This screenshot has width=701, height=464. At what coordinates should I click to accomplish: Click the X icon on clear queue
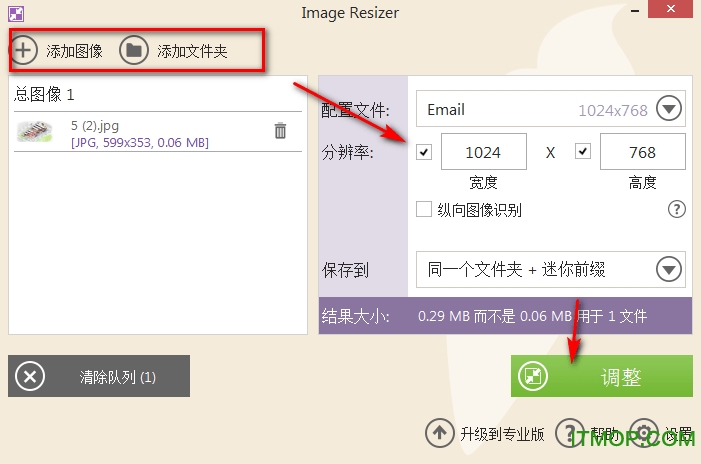(x=30, y=376)
